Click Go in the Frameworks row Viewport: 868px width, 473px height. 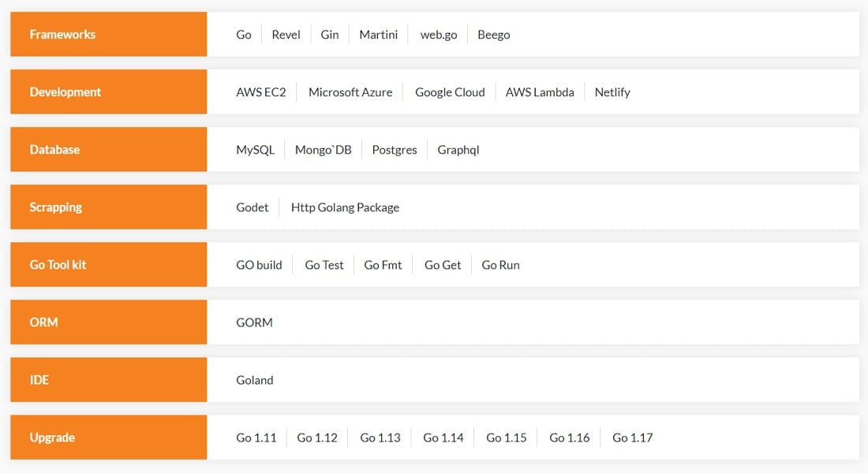244,35
